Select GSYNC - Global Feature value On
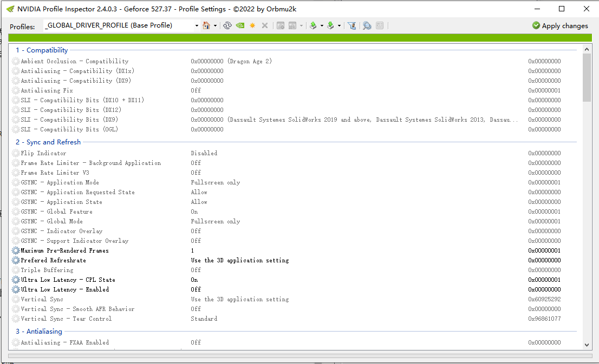Image resolution: width=599 pixels, height=364 pixels. 194,211
